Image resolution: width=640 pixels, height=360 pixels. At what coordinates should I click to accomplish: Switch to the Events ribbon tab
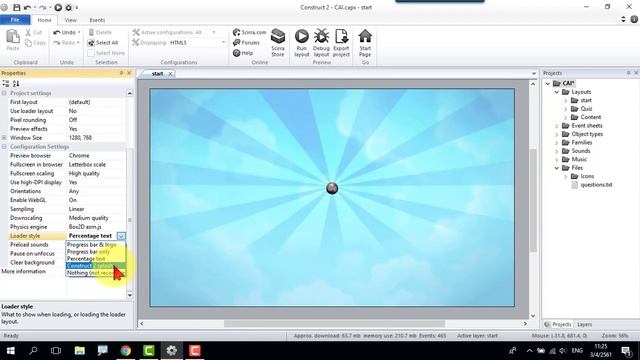[x=97, y=20]
